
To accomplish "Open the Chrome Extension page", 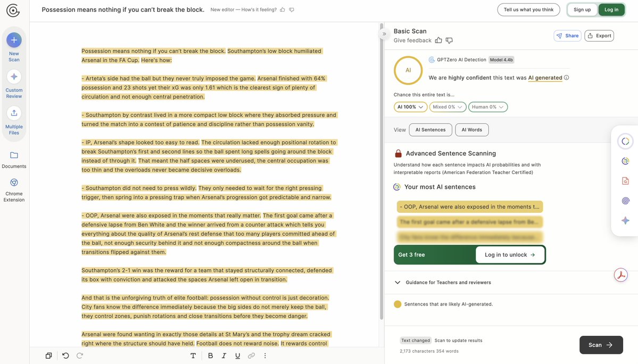I will click(x=14, y=191).
